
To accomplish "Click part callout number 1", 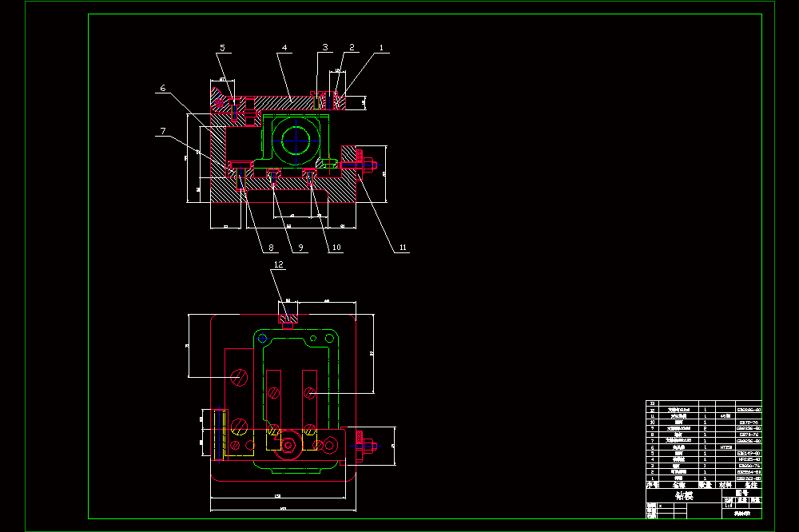I will [x=381, y=47].
